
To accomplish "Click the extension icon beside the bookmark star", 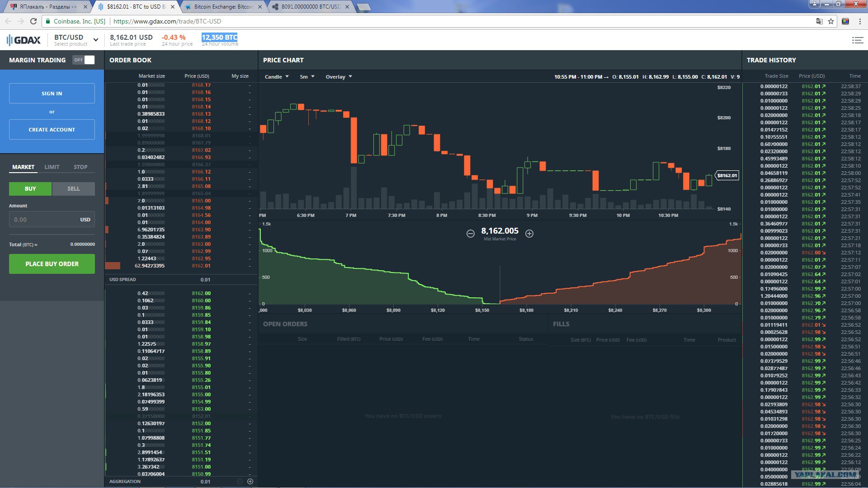I will (x=845, y=21).
